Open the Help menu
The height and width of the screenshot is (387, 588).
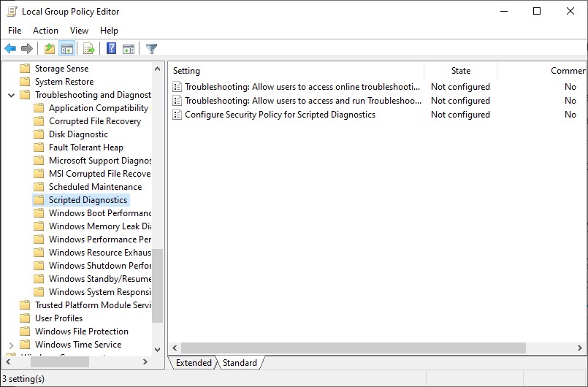pyautogui.click(x=109, y=31)
